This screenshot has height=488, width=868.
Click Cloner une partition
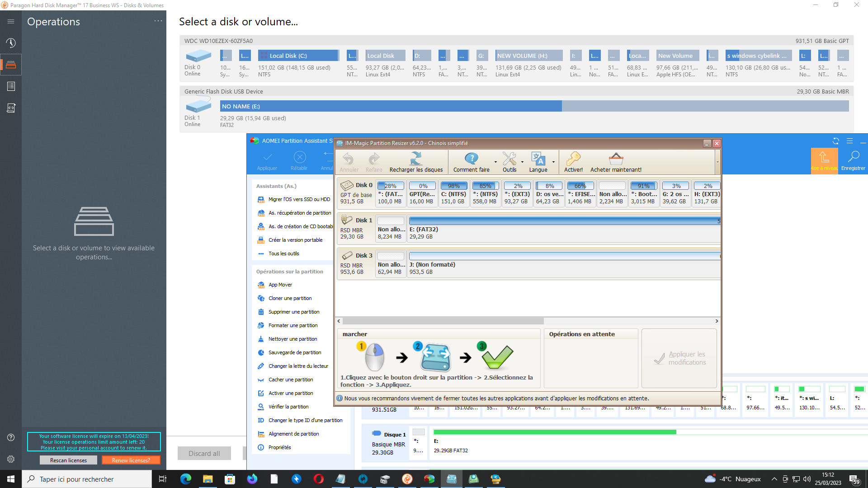click(285, 298)
